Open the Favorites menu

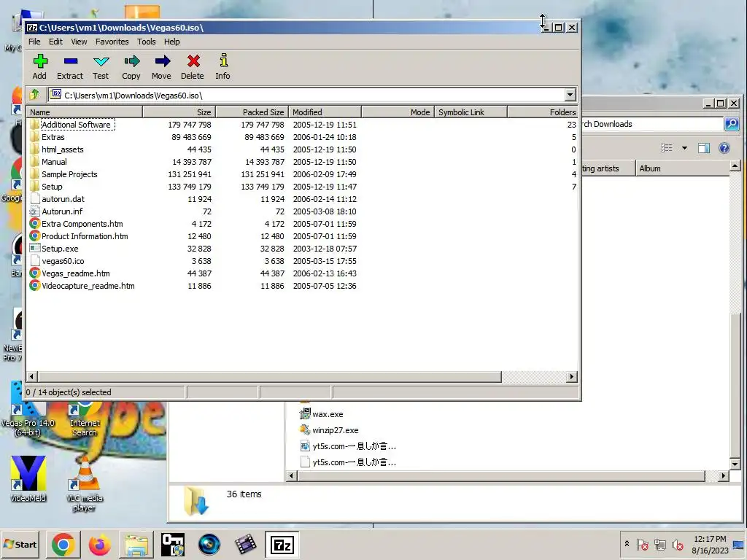pyautogui.click(x=112, y=42)
